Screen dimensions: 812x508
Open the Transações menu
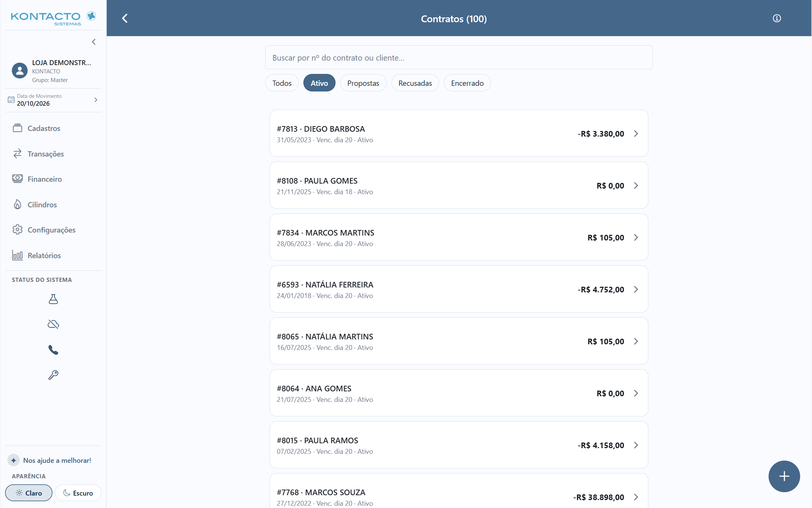53,154
